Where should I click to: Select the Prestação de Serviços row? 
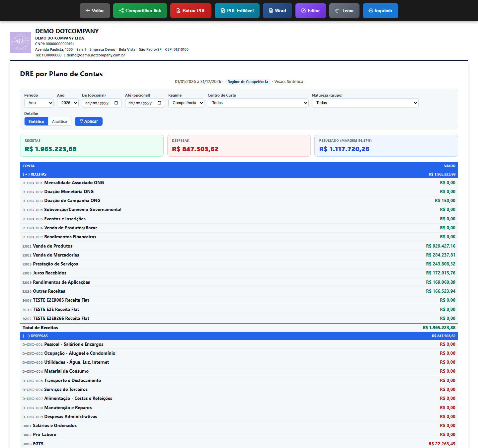point(239,264)
